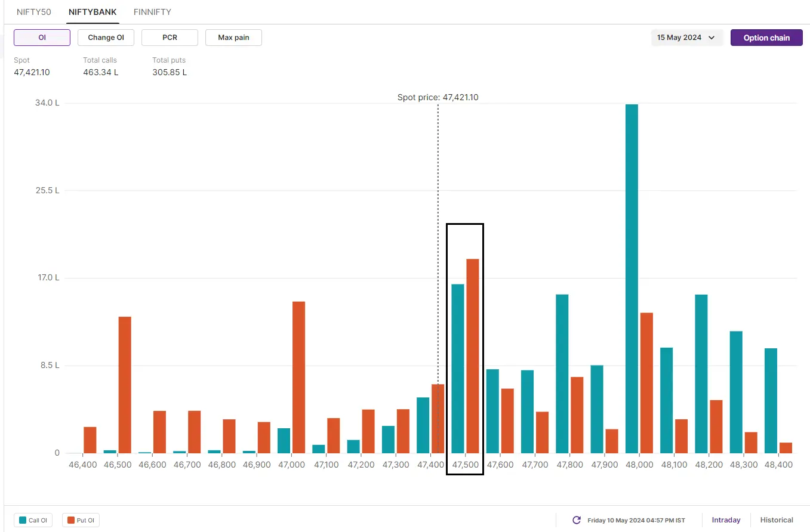
Task: Click the 47,600 put OI bar
Action: [507, 421]
